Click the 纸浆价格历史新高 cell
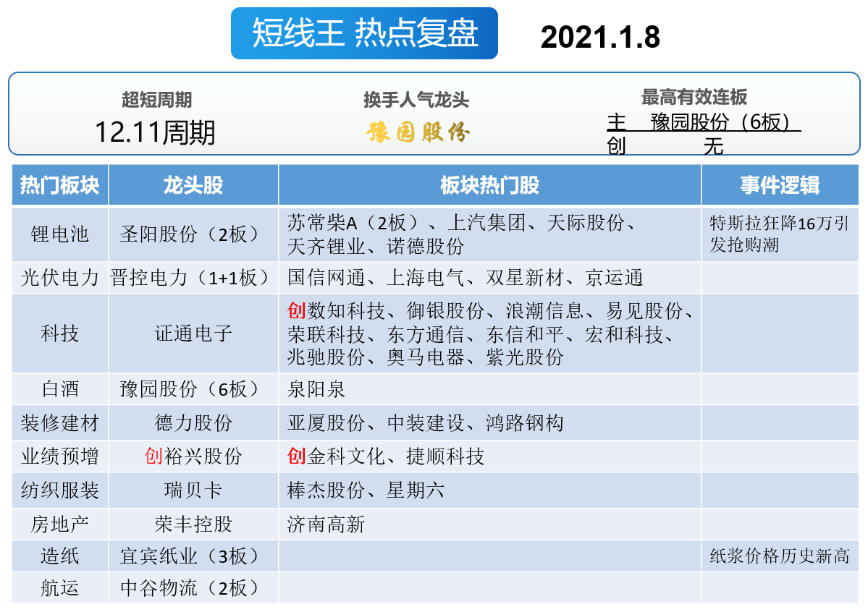The height and width of the screenshot is (612, 868). (x=780, y=556)
